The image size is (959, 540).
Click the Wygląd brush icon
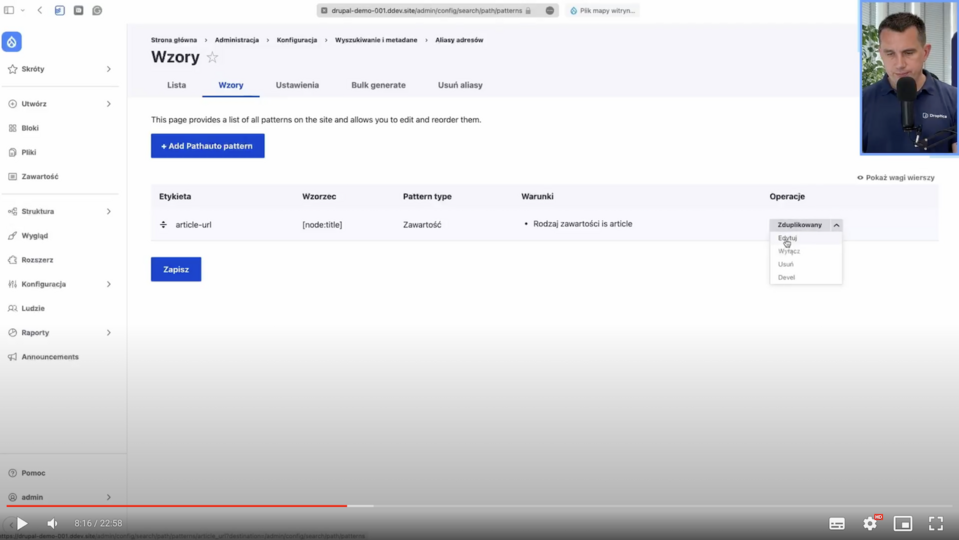(x=12, y=235)
